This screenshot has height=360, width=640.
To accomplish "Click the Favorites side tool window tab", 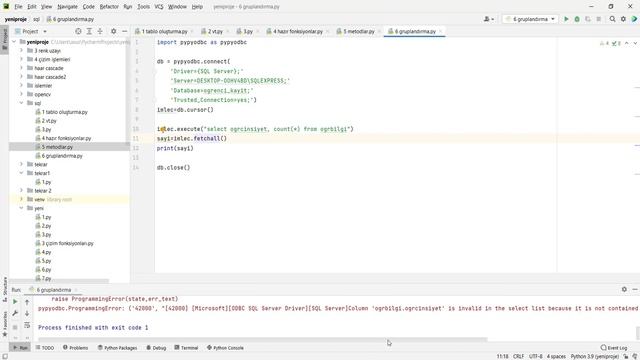I will [5, 323].
